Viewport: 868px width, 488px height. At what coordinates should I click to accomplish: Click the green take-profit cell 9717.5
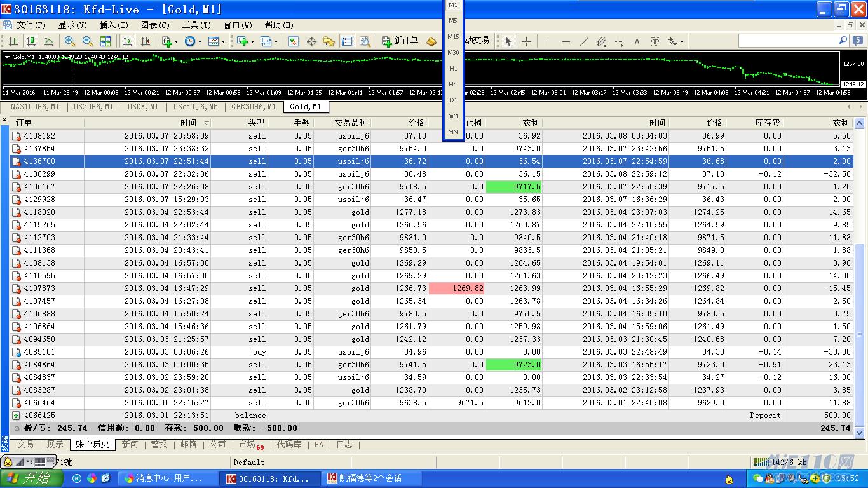[514, 187]
